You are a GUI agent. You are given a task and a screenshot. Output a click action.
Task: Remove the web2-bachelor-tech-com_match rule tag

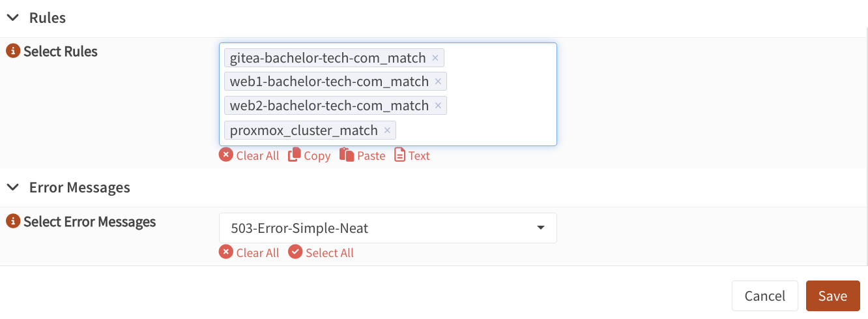click(438, 106)
